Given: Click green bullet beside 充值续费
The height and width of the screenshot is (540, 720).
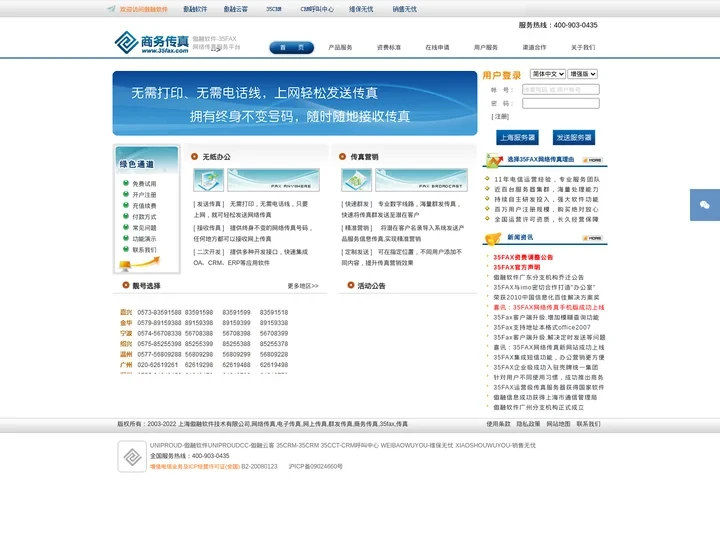Looking at the screenshot, I should pos(126,205).
